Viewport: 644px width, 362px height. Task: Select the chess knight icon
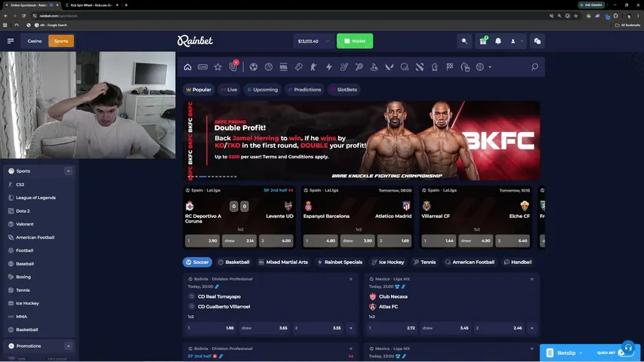click(435, 67)
